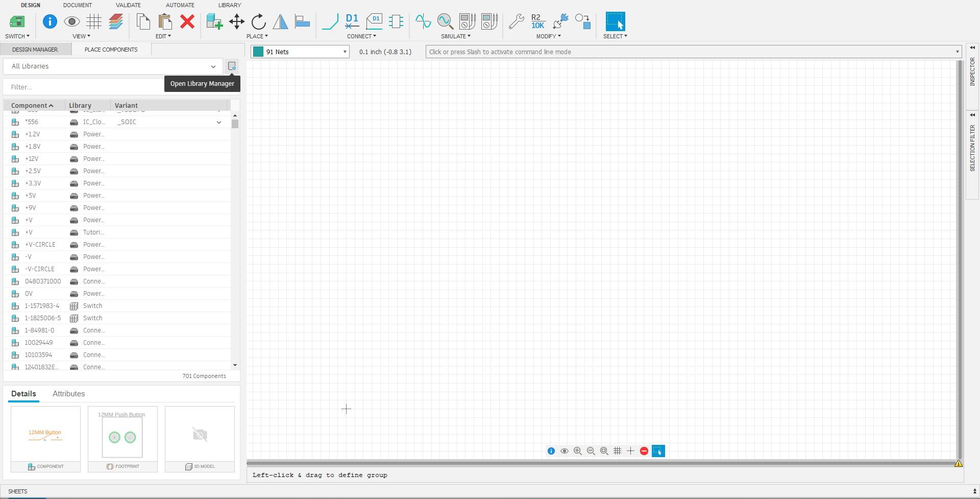Viewport: 980px width, 499px height.
Task: Click the Copy icon in the Edit group
Action: 143,21
